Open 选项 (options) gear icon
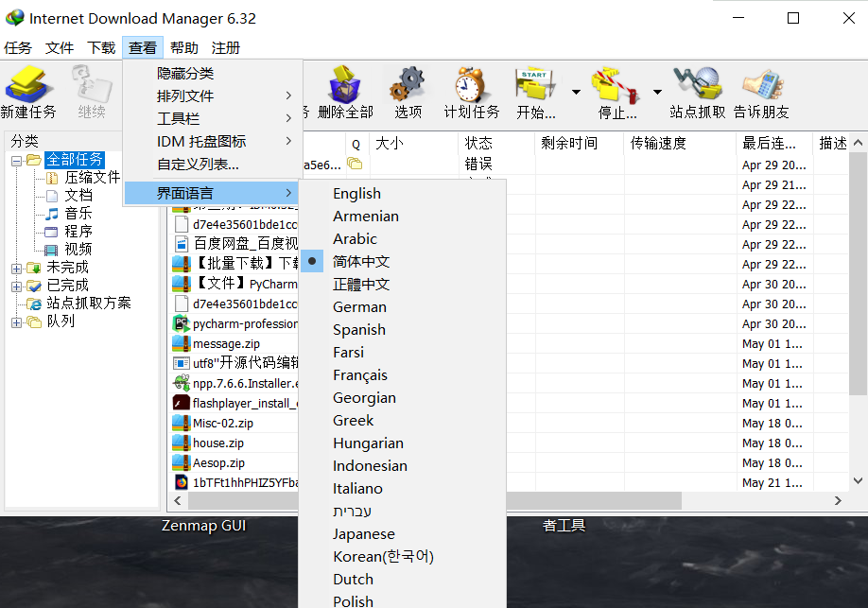The width and height of the screenshot is (868, 608). pyautogui.click(x=408, y=86)
